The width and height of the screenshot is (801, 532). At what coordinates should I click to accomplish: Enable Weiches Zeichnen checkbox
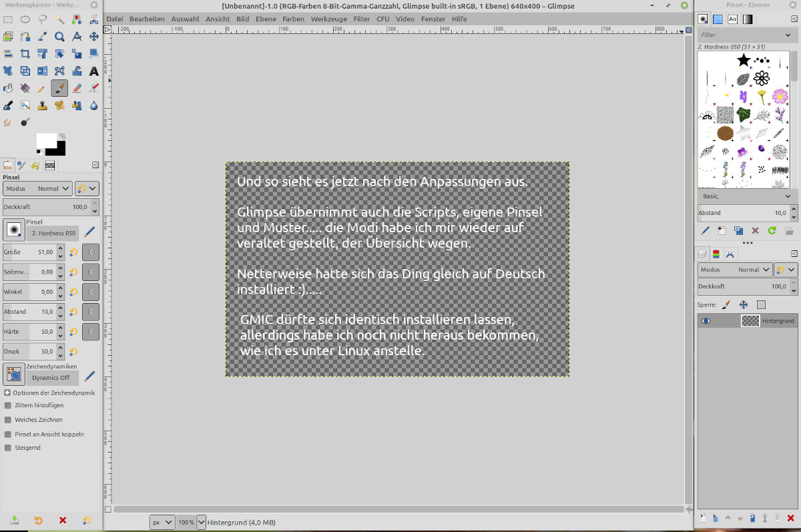[8, 420]
